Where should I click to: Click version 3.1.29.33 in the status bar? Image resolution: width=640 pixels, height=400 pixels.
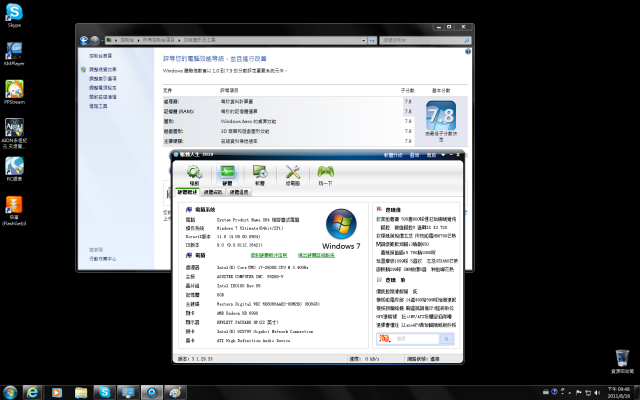196,359
